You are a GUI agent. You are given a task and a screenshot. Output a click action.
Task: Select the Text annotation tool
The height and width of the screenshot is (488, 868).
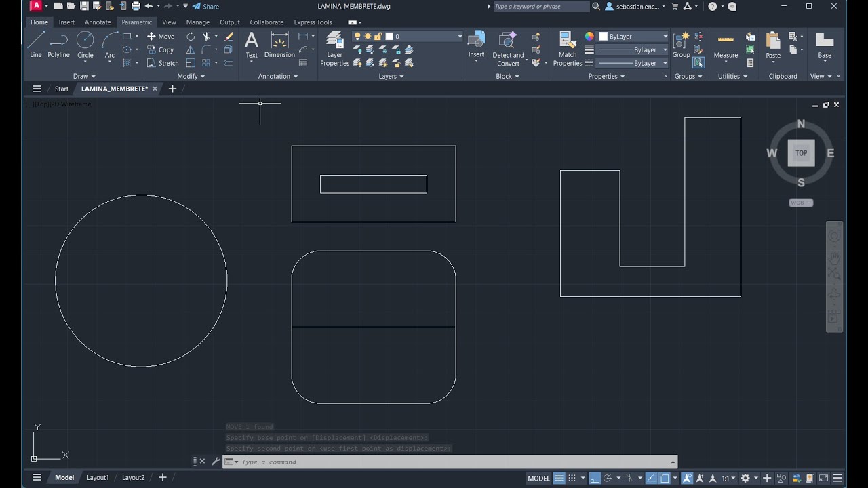pyautogui.click(x=252, y=45)
